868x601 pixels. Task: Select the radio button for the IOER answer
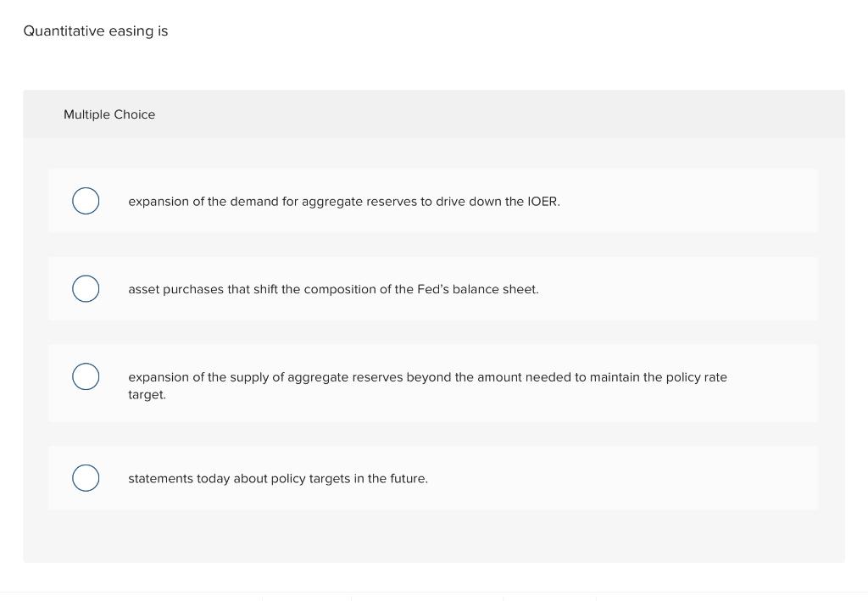86,201
